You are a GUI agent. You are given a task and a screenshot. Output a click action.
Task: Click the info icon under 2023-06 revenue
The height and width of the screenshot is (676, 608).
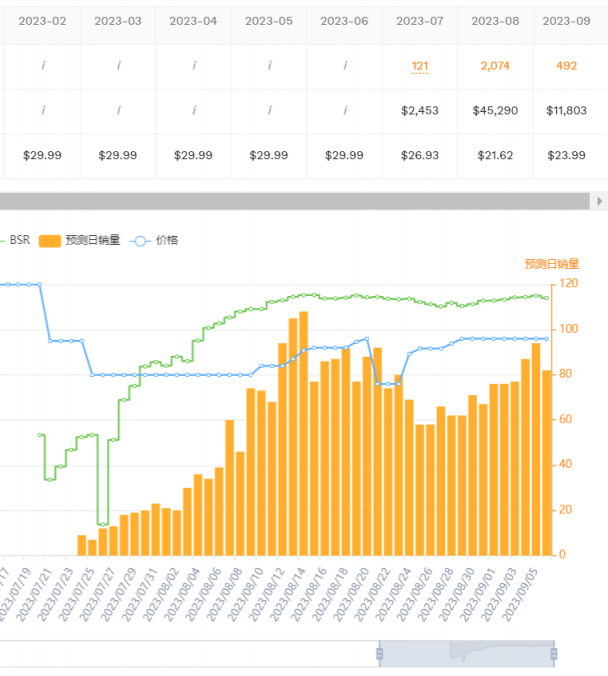pos(345,110)
